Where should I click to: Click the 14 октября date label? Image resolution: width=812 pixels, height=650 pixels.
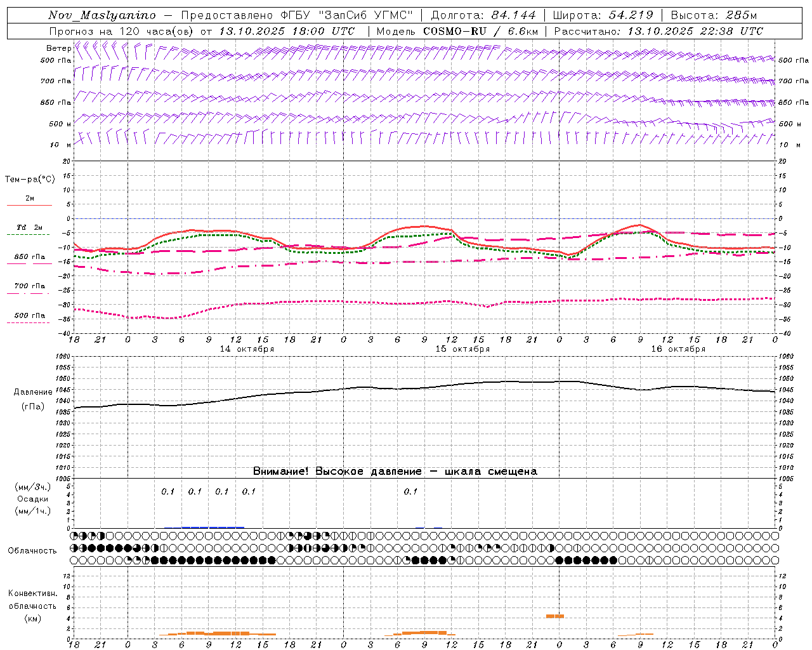point(247,349)
